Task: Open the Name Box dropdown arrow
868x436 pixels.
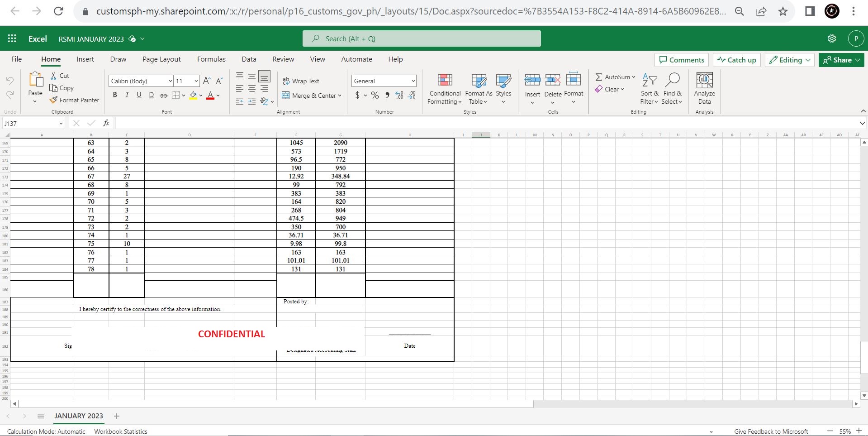Action: click(x=61, y=123)
